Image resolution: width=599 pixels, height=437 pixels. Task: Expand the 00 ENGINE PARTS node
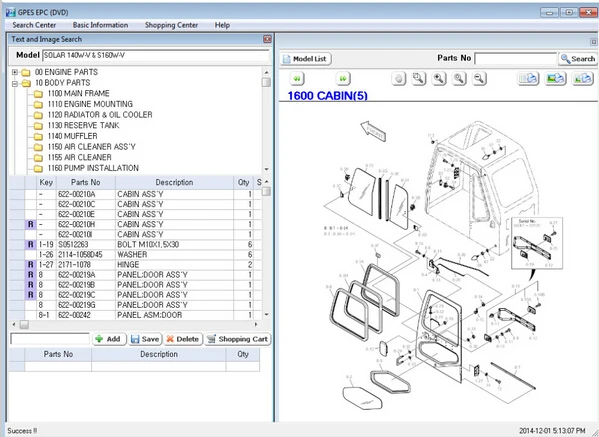pos(15,72)
